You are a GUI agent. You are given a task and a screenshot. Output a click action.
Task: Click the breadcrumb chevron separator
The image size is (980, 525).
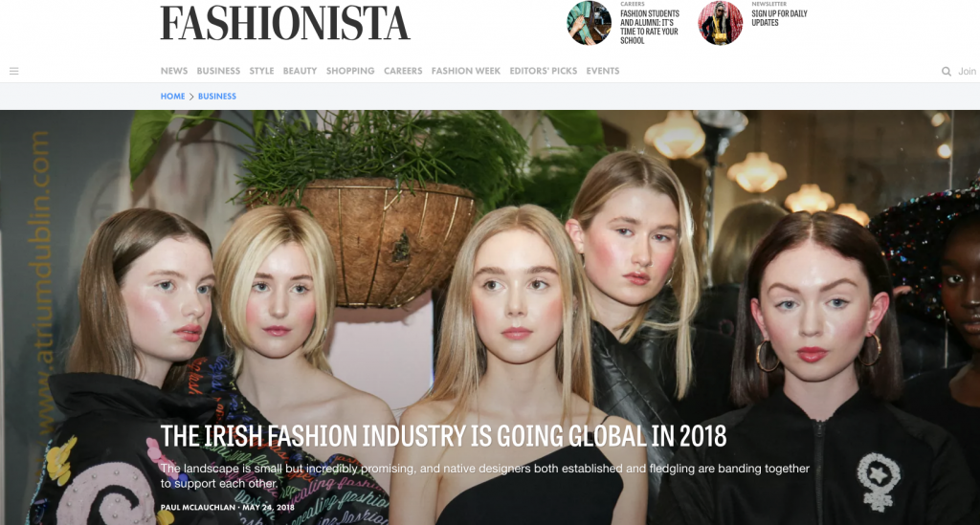(191, 97)
